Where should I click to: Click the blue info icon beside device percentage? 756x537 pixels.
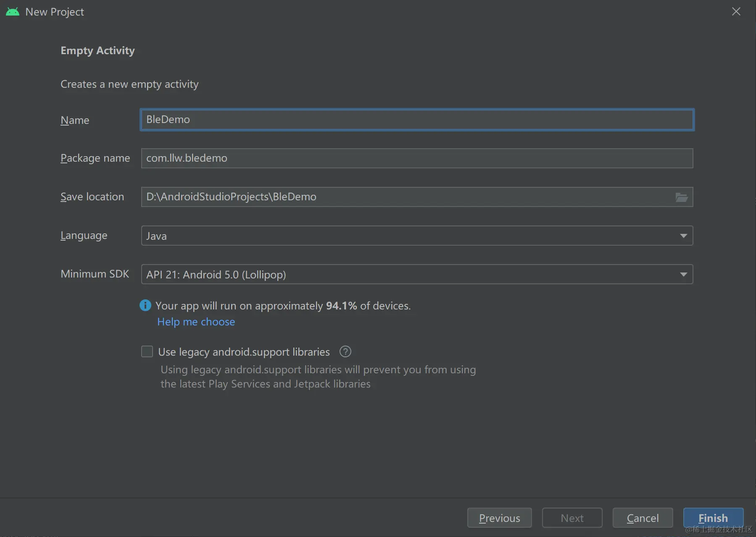(x=145, y=305)
